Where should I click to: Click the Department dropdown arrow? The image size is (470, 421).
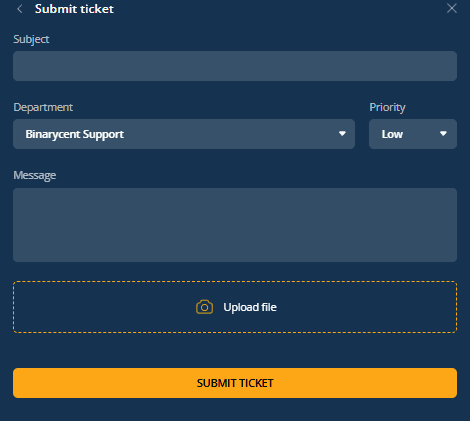[342, 134]
